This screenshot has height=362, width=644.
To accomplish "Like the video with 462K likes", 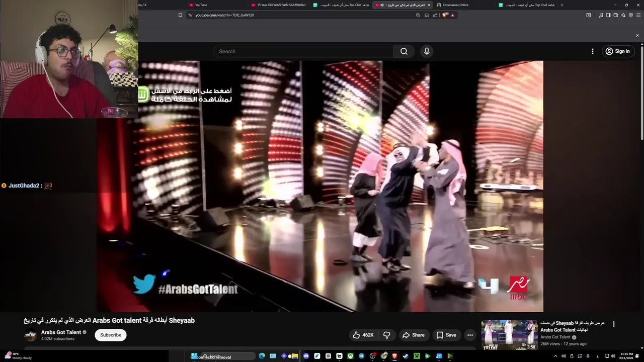I will 363,335.
